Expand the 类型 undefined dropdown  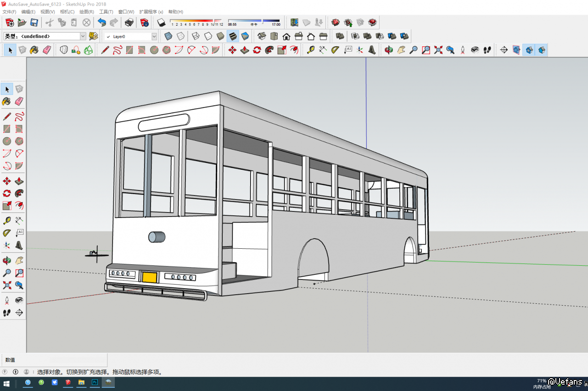(83, 36)
